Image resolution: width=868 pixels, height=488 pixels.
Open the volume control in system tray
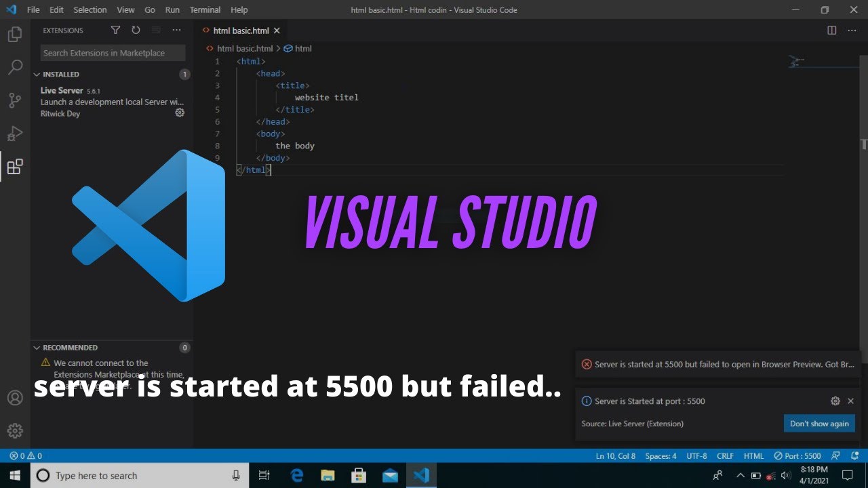[786, 475]
